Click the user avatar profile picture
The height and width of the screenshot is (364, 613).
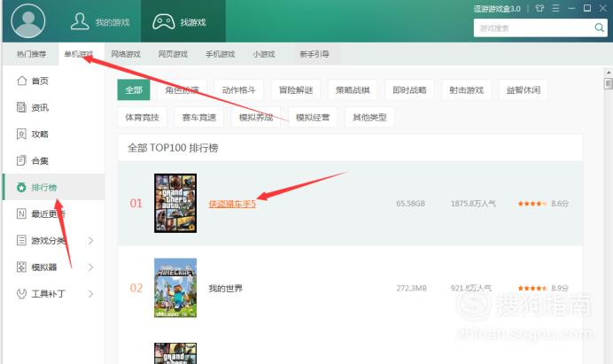pos(28,20)
